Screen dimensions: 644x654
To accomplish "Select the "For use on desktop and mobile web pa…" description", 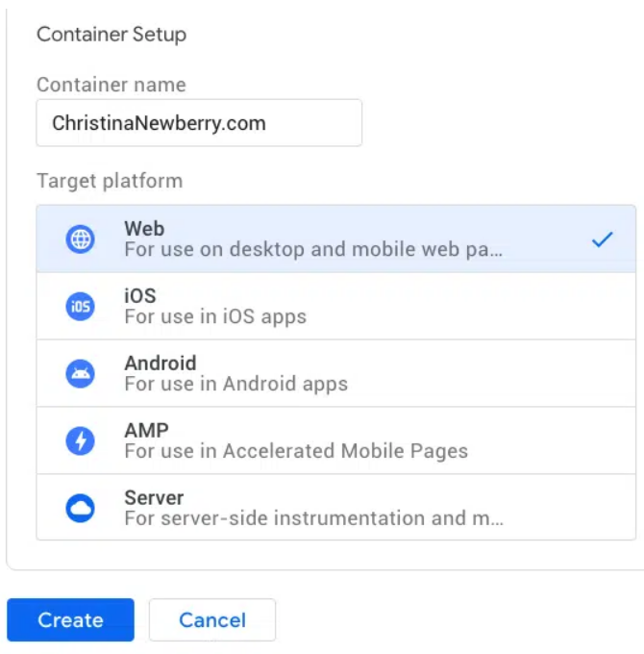I will [x=313, y=249].
